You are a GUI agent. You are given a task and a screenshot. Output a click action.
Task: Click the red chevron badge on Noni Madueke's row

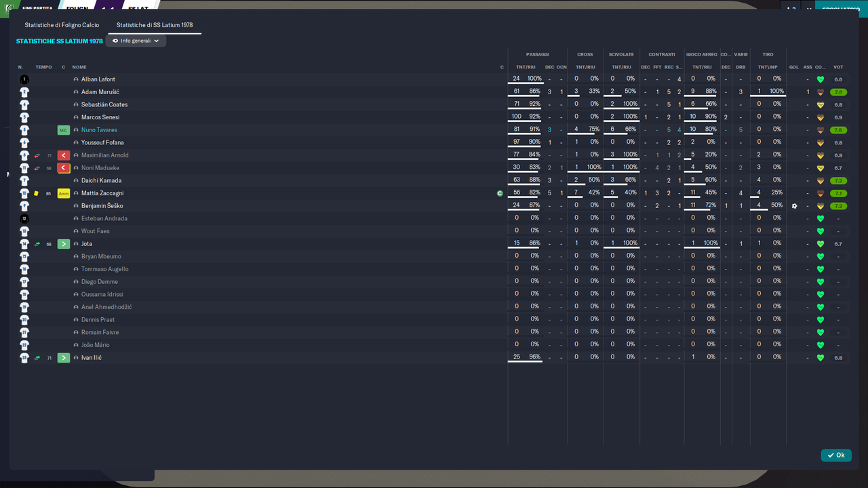(64, 168)
